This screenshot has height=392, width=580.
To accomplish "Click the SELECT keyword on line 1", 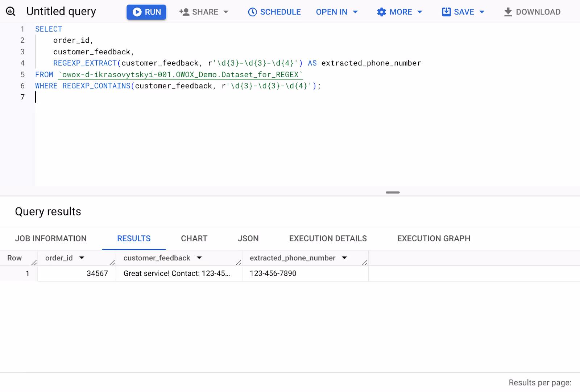I will [x=49, y=29].
